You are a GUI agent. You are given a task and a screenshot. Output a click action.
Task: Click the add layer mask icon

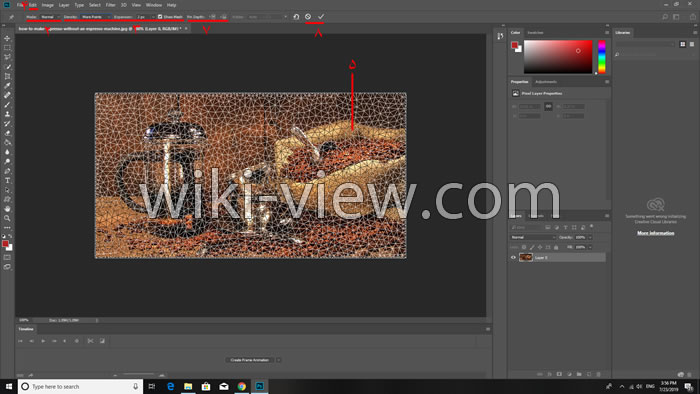[x=559, y=374]
